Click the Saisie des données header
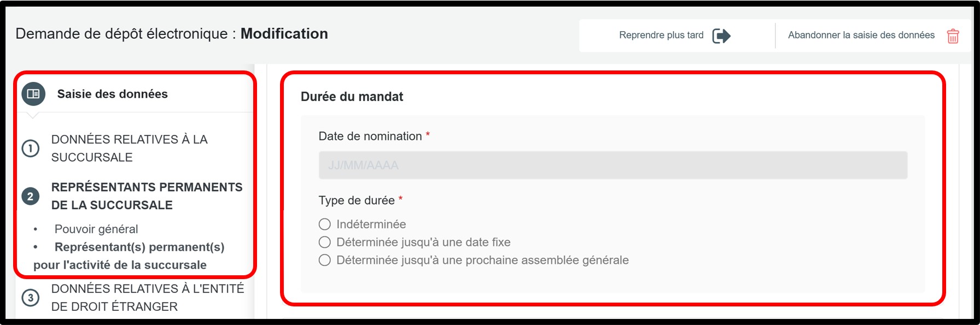Viewport: 980px width, 325px height. (x=112, y=94)
